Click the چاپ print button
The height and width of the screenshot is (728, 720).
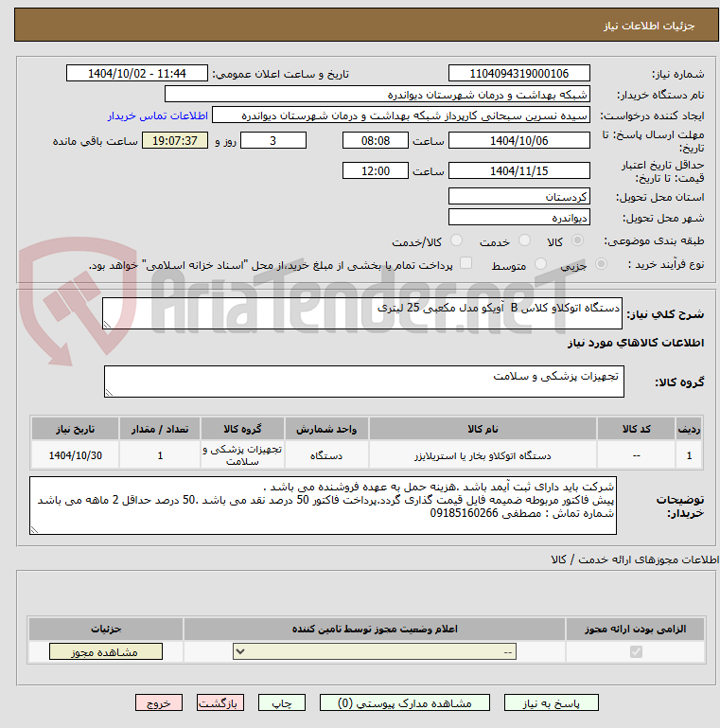(282, 703)
